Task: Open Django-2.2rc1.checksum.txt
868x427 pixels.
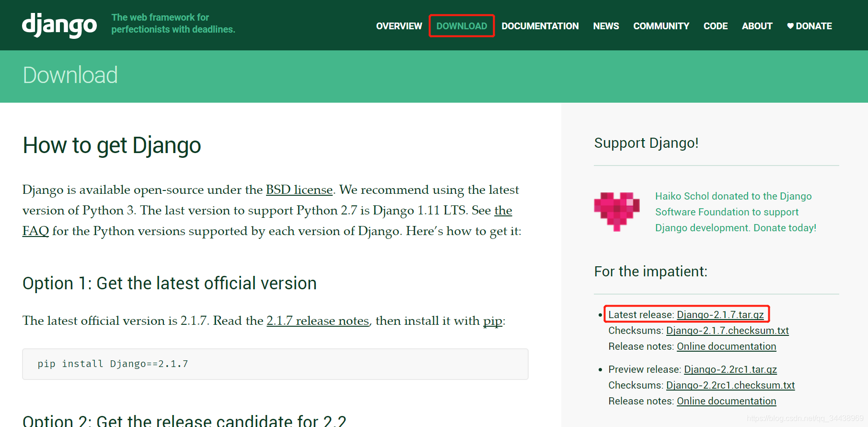Action: 730,385
